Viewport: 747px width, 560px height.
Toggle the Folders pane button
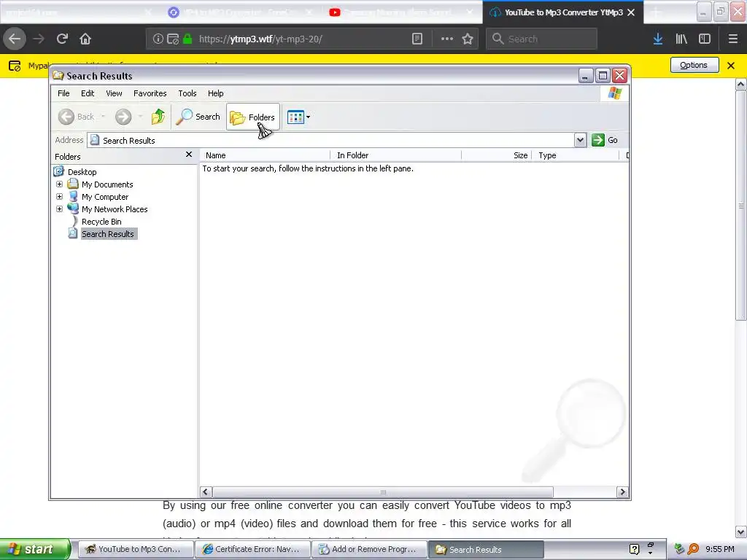pos(252,117)
